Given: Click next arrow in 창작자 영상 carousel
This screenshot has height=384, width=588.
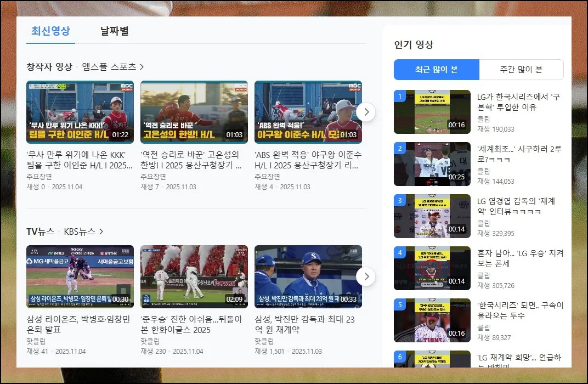Looking at the screenshot, I should point(366,112).
